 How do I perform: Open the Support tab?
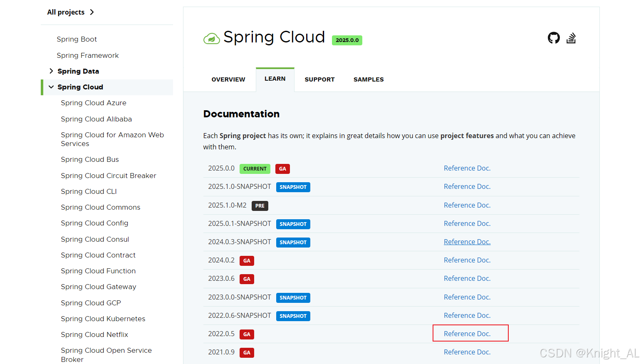[319, 79]
